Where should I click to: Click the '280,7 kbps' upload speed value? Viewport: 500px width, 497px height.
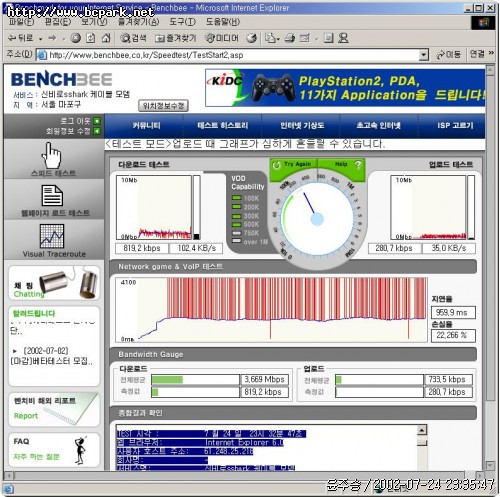pyautogui.click(x=394, y=248)
